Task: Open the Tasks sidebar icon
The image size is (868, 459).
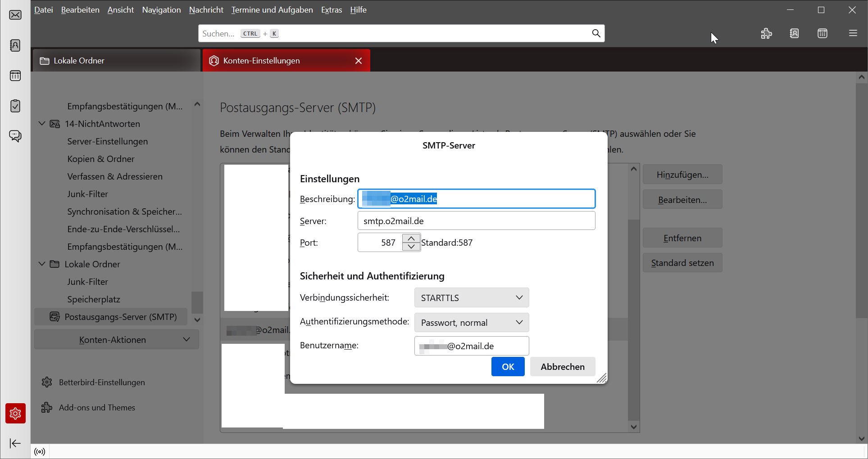Action: (15, 106)
